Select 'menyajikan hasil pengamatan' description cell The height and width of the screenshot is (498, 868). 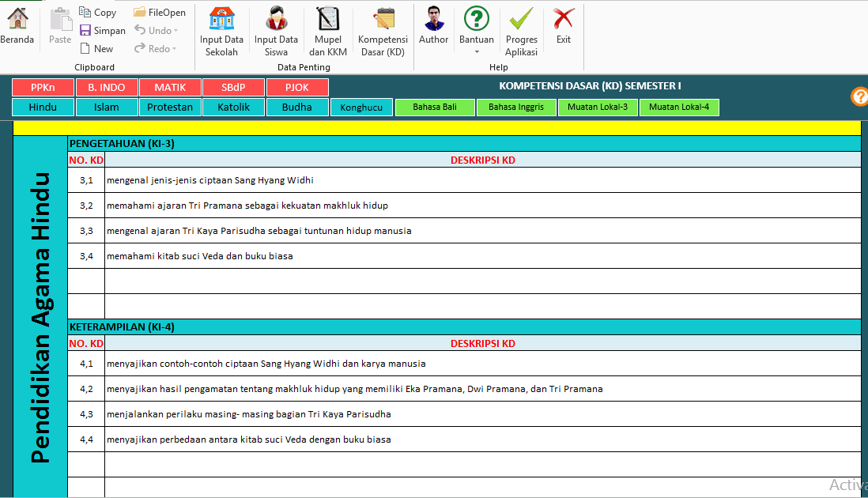[x=483, y=388]
